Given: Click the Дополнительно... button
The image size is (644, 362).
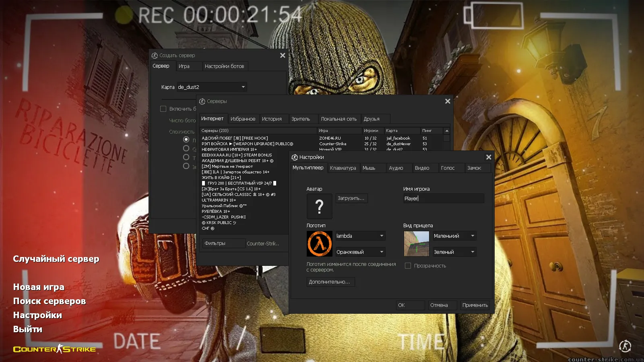Looking at the screenshot, I should click(330, 282).
